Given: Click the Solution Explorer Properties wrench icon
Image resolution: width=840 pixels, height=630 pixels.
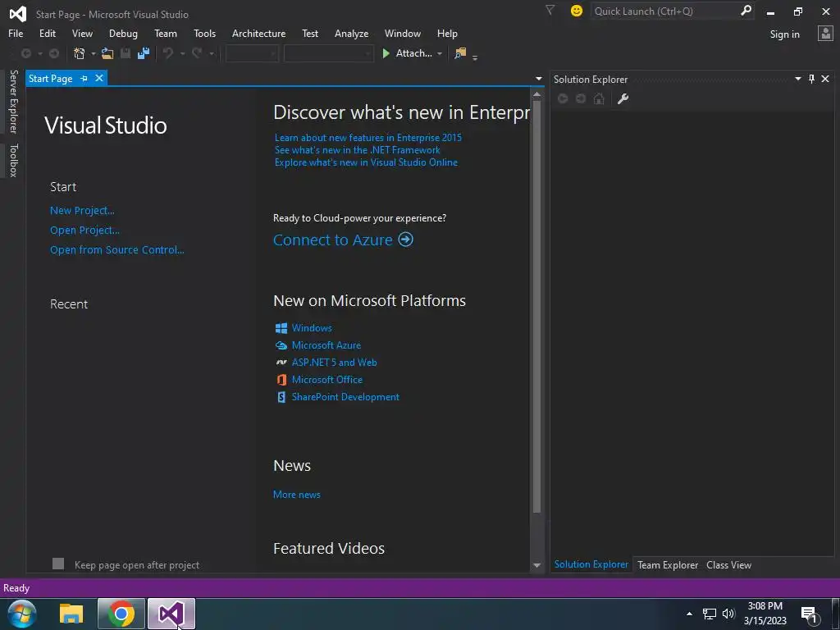Looking at the screenshot, I should coord(623,98).
